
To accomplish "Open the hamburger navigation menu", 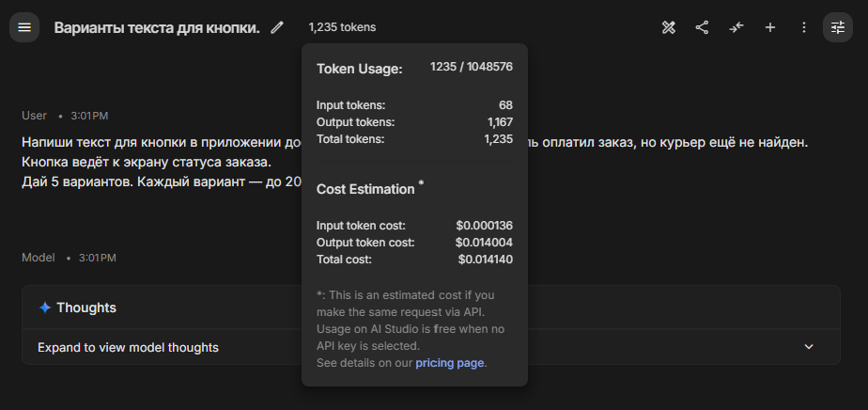I will click(24, 27).
